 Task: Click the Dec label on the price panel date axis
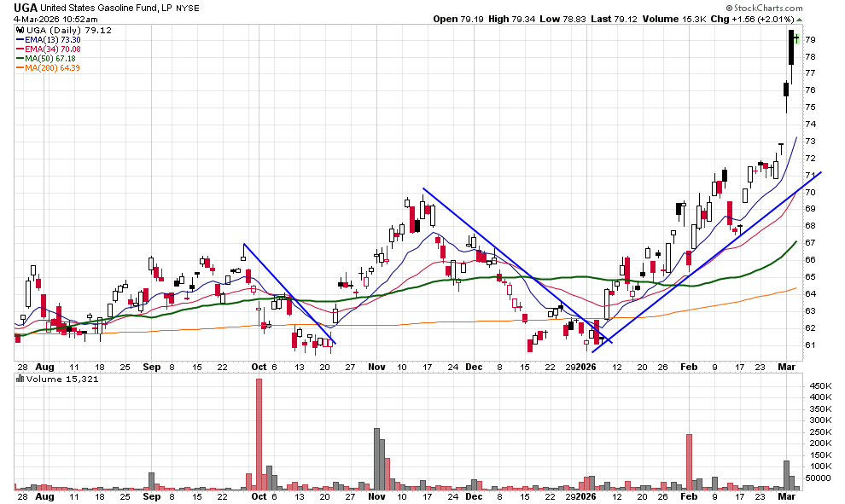(x=474, y=367)
